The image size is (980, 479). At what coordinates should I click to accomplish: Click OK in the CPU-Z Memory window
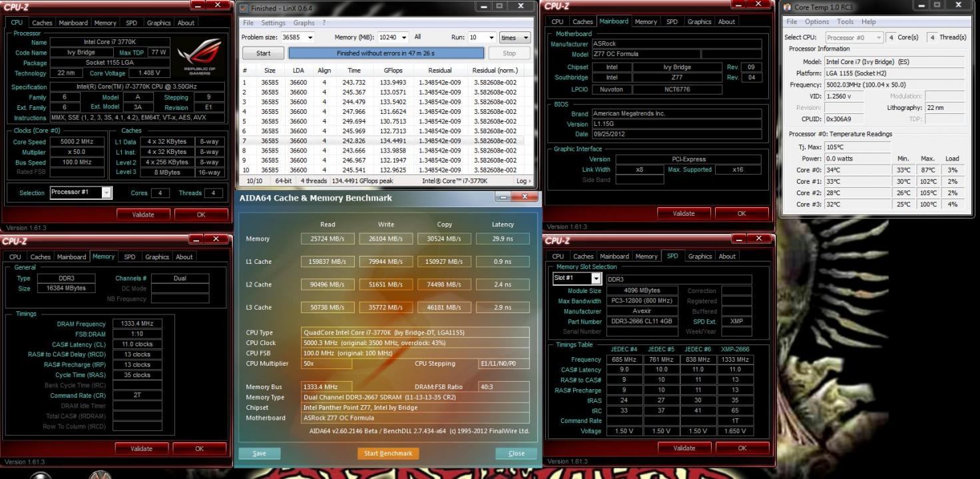(x=199, y=449)
